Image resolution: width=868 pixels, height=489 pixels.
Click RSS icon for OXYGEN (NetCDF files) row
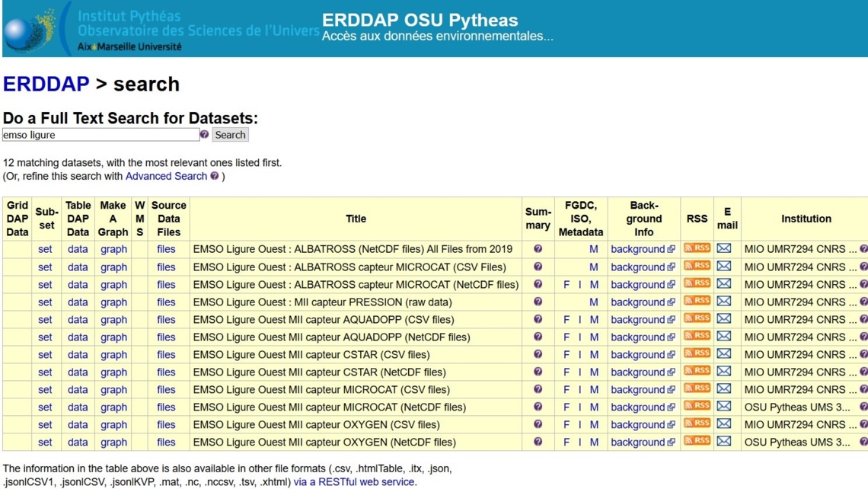[x=697, y=441]
